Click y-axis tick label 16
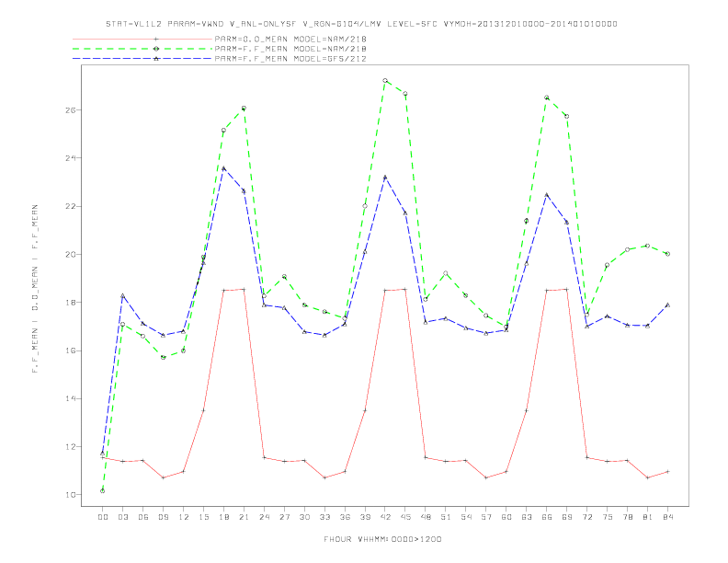 click(71, 350)
